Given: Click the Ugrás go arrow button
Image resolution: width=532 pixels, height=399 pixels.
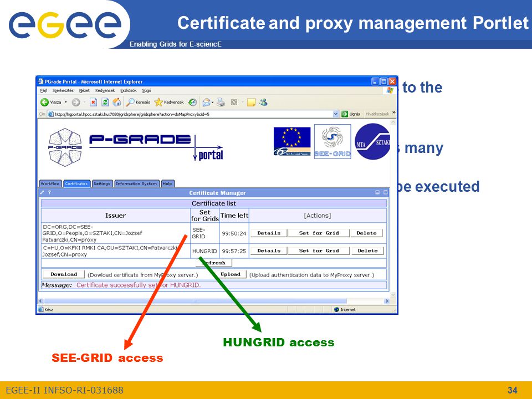Looking at the screenshot, I should click(x=345, y=114).
